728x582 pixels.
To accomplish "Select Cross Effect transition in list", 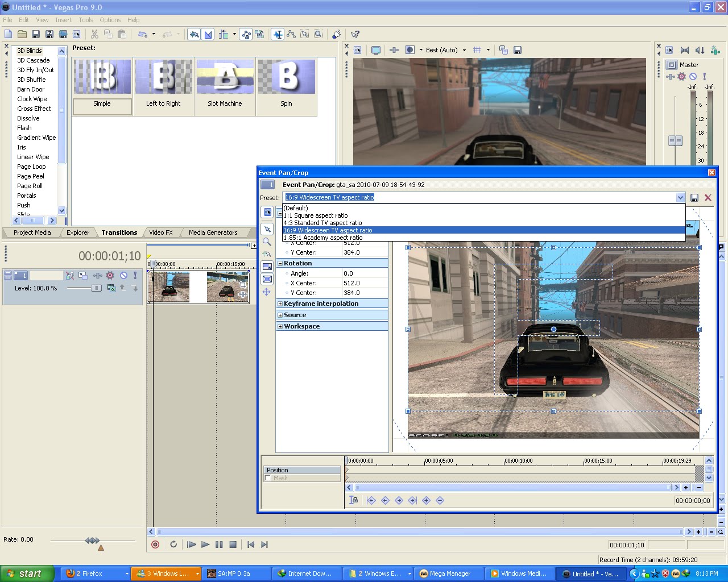I will click(x=34, y=109).
